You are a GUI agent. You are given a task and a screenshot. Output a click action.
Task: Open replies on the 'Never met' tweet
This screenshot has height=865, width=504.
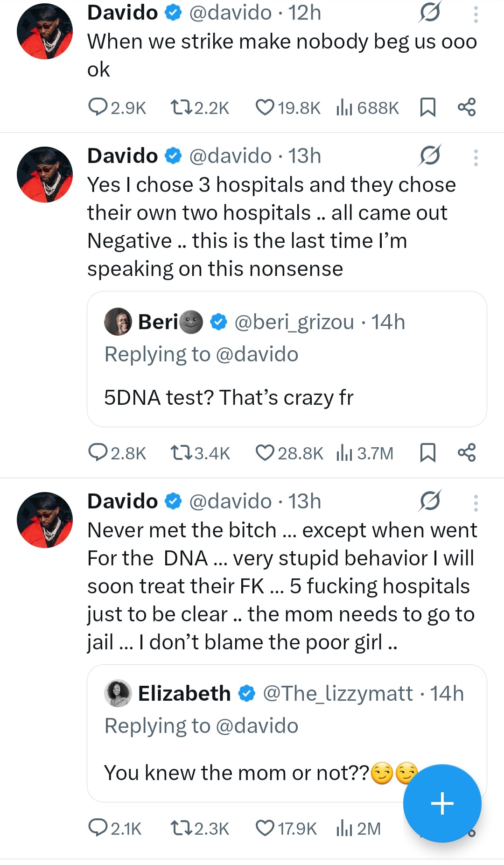click(x=98, y=828)
